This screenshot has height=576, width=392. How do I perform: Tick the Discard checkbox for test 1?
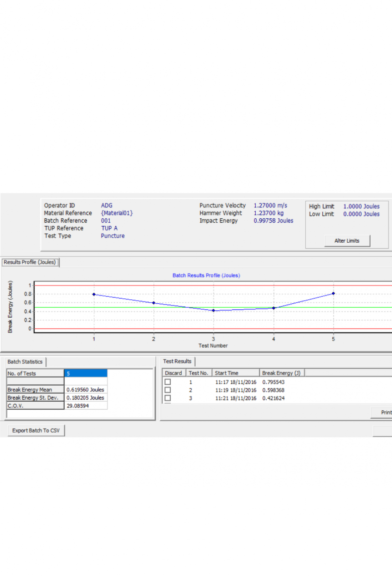click(168, 382)
